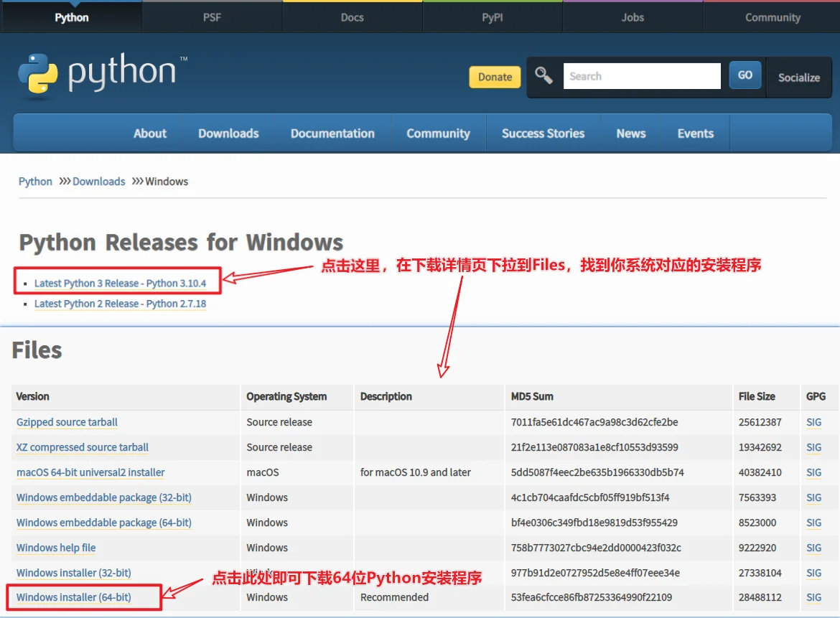The height and width of the screenshot is (618, 840).
Task: Open SIG link for Windows help file
Action: [x=813, y=548]
